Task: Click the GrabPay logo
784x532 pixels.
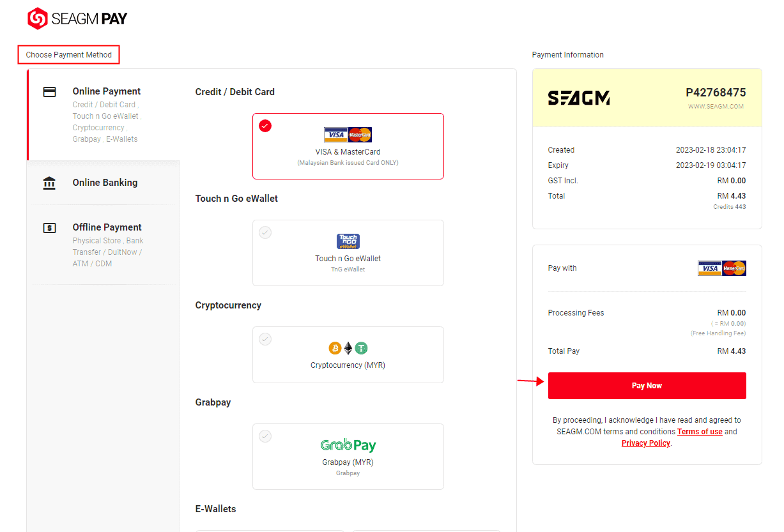Action: click(348, 445)
